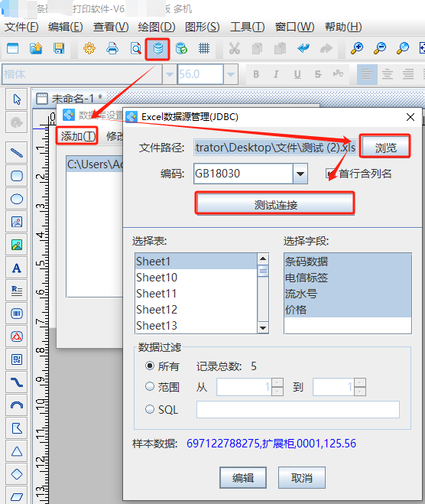
Task: Select the barcode drawing tool
Action: tap(17, 314)
